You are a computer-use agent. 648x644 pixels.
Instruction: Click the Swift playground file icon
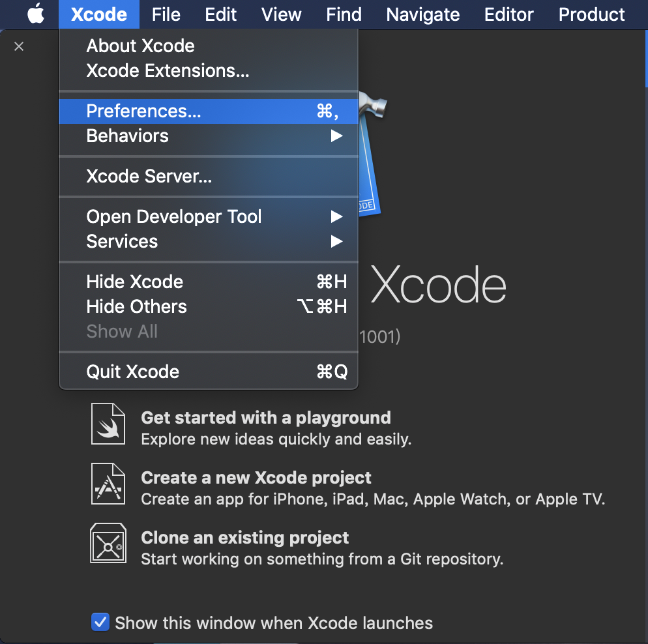(x=108, y=424)
